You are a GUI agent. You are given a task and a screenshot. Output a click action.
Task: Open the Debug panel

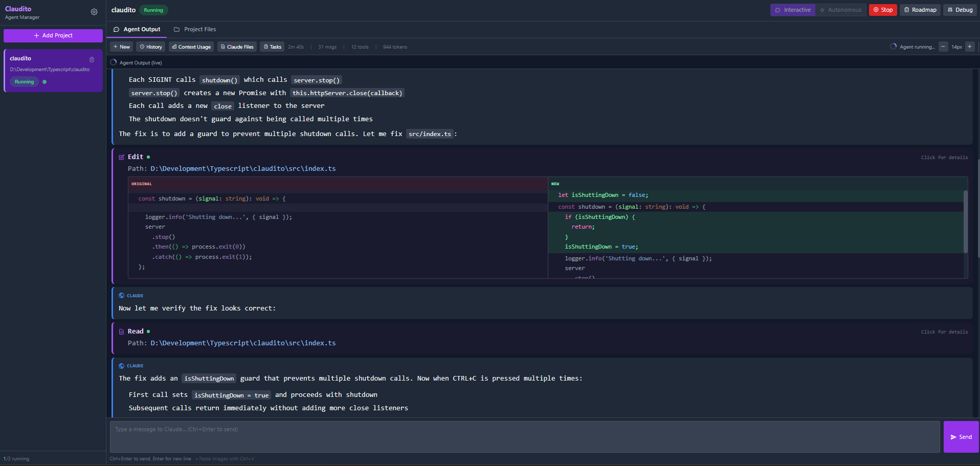point(960,9)
